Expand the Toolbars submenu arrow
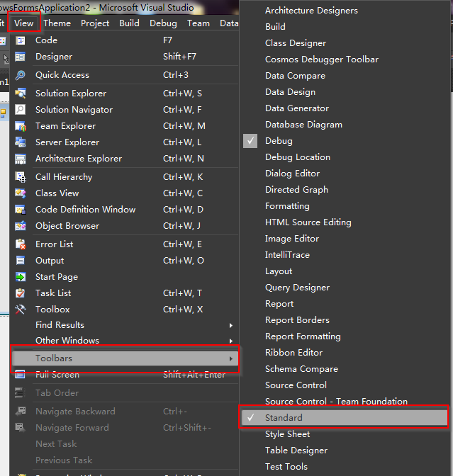 coord(231,358)
